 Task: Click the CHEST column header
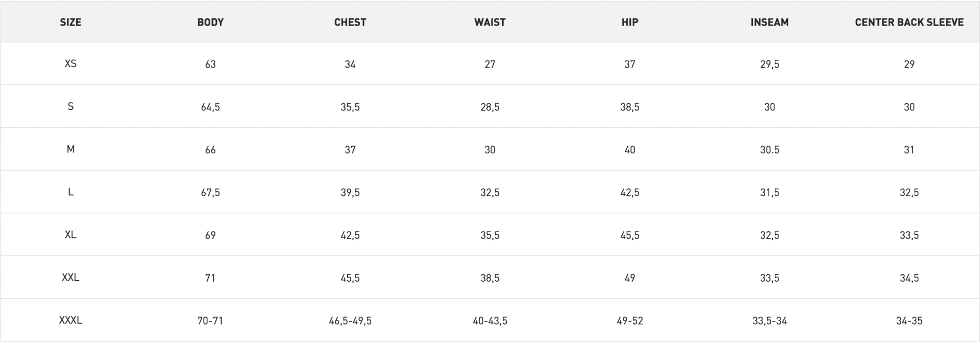tap(350, 22)
